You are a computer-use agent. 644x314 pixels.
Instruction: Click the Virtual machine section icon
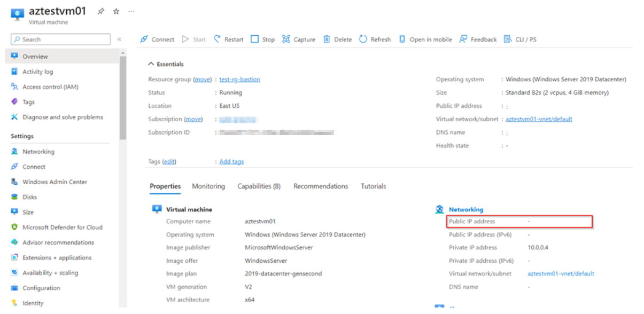pyautogui.click(x=157, y=209)
